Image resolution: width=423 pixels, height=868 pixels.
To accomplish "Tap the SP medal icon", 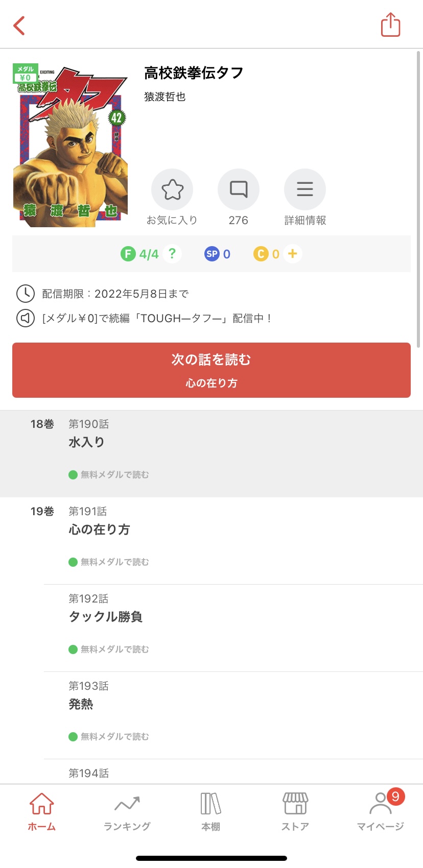I will click(212, 254).
